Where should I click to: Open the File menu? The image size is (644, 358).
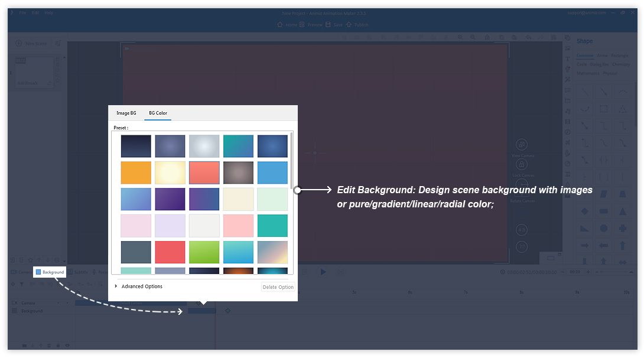pyautogui.click(x=22, y=12)
